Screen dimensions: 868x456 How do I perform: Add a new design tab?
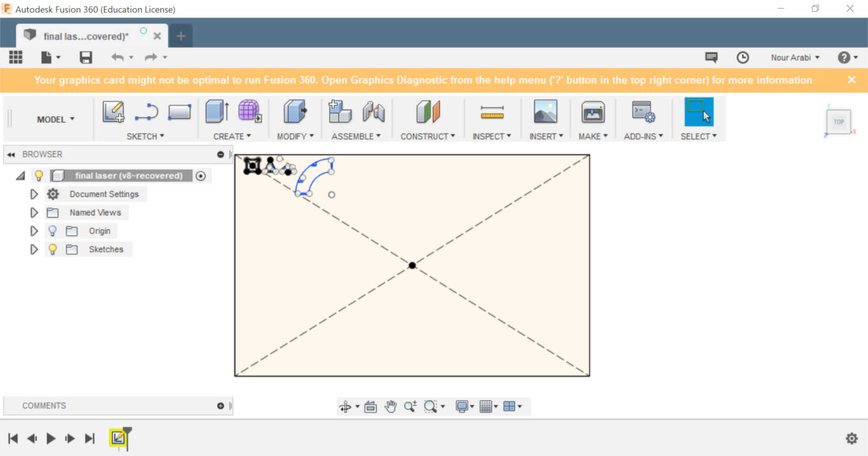pos(181,36)
